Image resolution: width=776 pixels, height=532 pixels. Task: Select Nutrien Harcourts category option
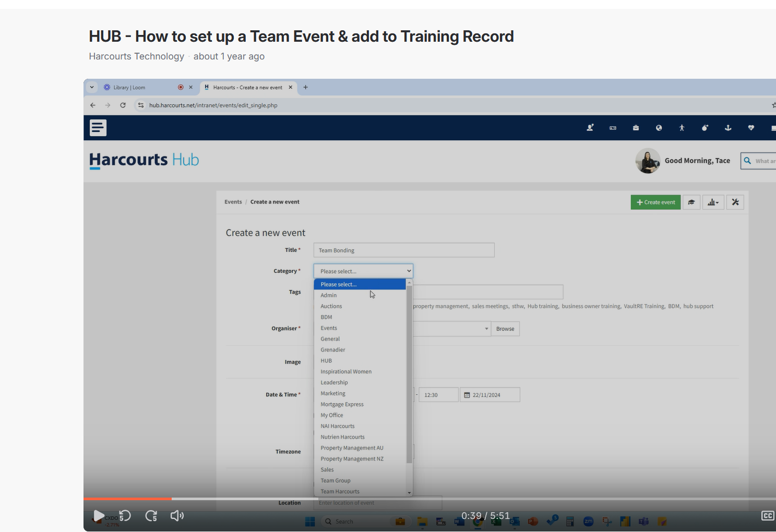pos(360,438)
